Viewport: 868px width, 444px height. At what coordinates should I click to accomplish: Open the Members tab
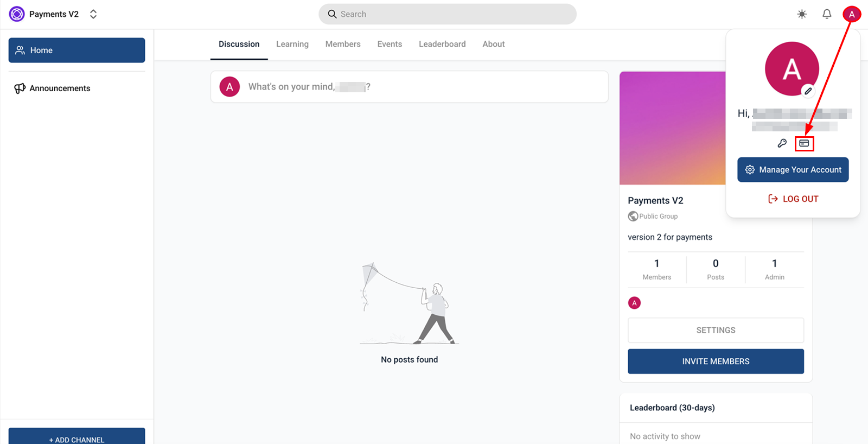coord(342,44)
